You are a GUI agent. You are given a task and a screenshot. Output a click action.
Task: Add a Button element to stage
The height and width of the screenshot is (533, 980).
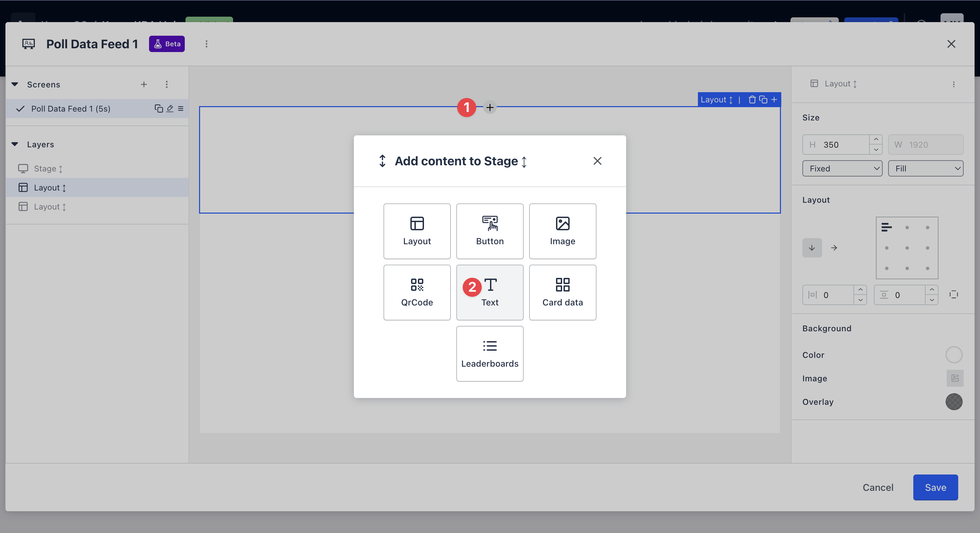(490, 231)
